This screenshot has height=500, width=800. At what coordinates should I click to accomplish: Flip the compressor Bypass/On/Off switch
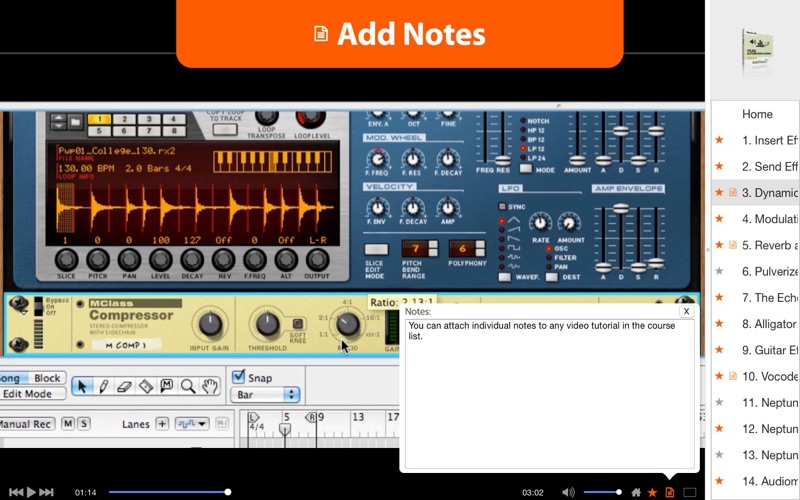click(x=38, y=306)
